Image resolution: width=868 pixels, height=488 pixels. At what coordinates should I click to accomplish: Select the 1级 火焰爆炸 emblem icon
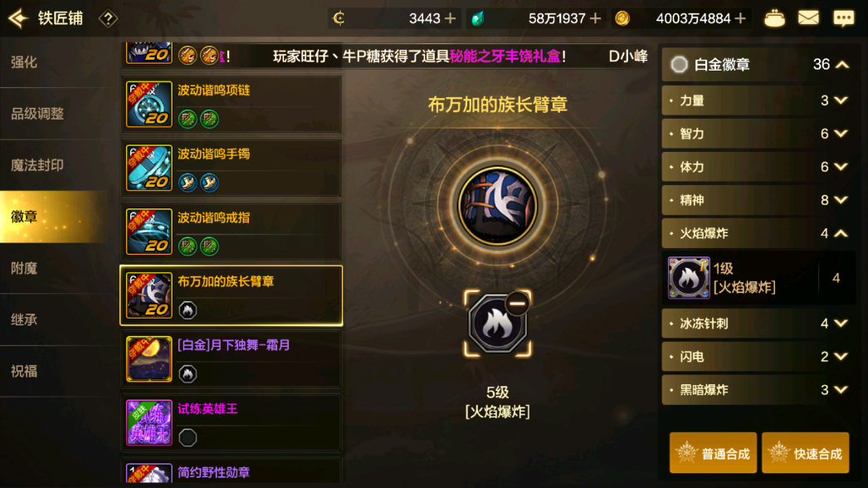689,277
